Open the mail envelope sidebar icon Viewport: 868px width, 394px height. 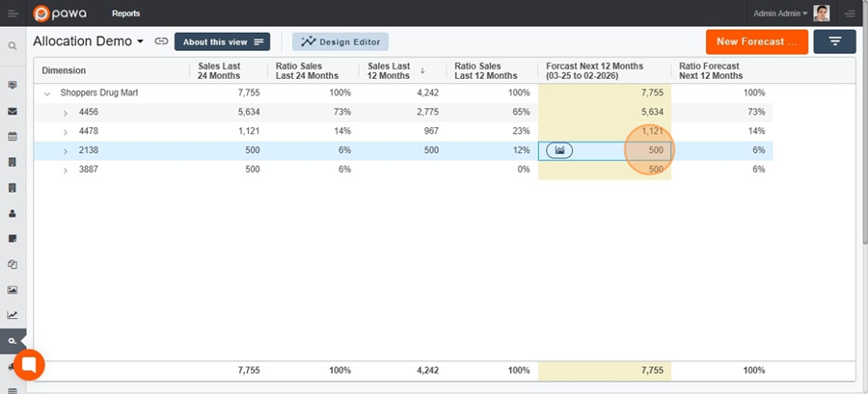[13, 111]
